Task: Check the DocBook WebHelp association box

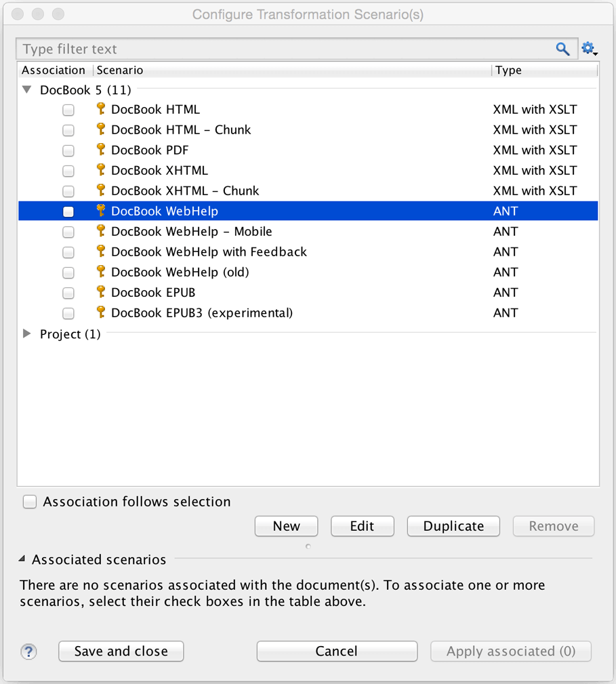Action: coord(68,212)
